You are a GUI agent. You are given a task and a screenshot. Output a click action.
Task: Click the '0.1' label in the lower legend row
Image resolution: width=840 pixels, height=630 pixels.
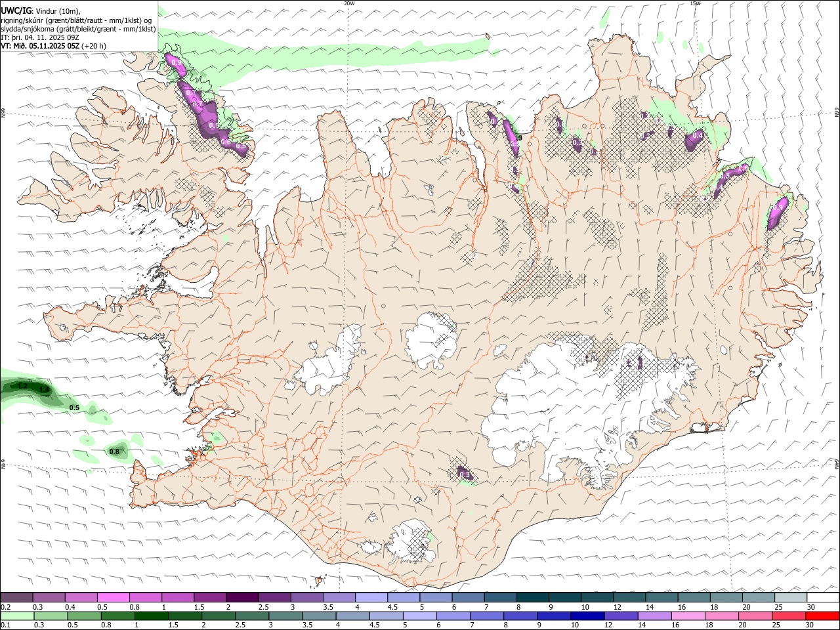[6, 625]
